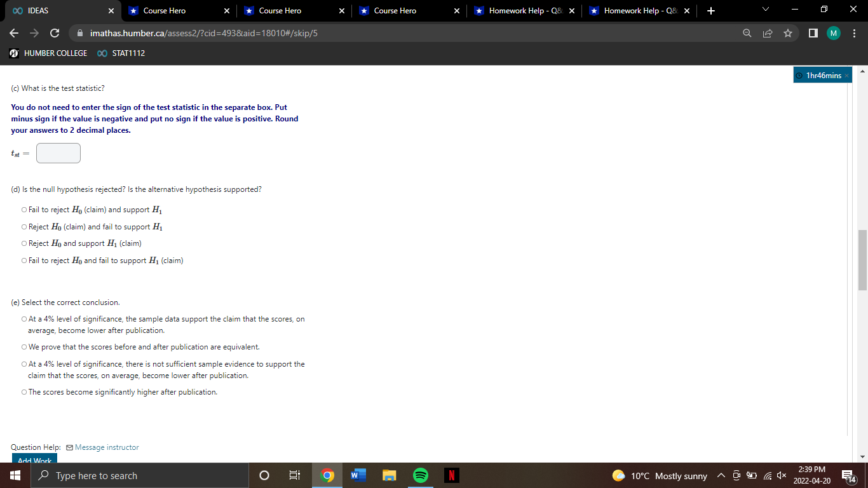
Task: Open the notification center icon
Action: pos(850,476)
